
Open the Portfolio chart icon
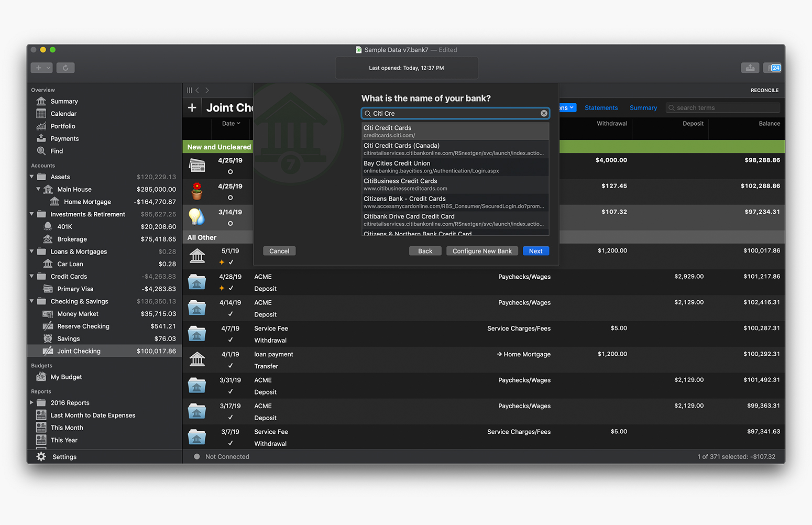pos(41,126)
